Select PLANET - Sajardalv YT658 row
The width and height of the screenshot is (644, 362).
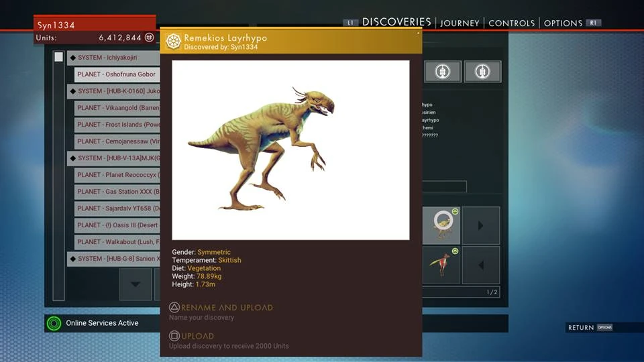pyautogui.click(x=117, y=208)
